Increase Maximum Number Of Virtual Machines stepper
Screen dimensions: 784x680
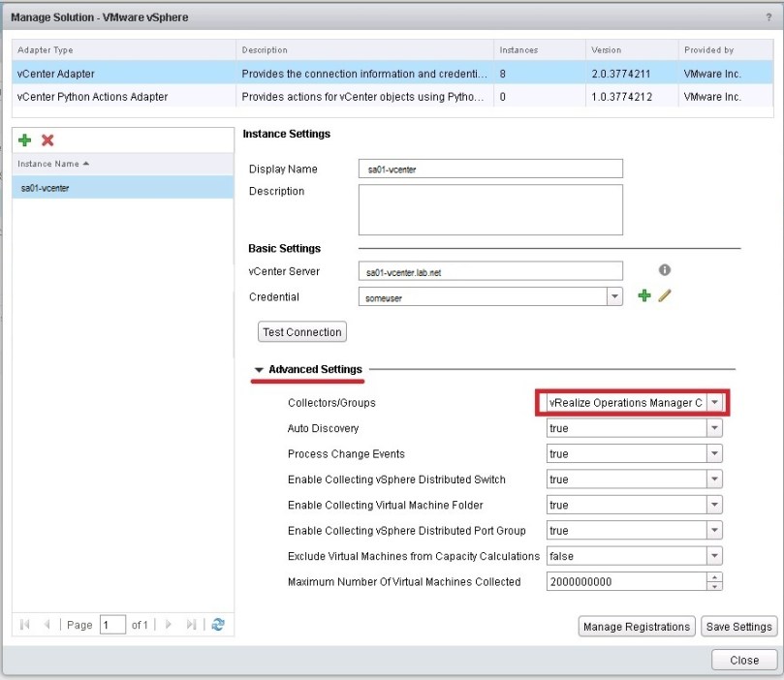pyautogui.click(x=715, y=577)
